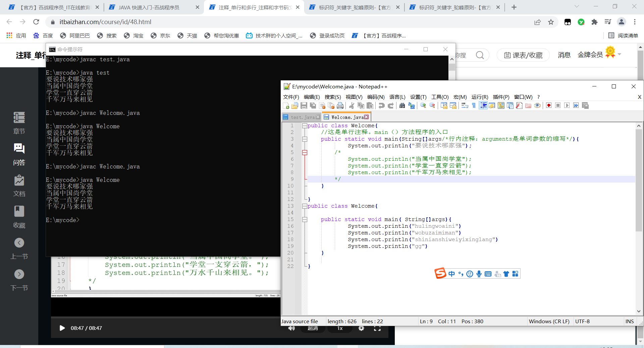
Task: Click the Copy icon in Notepad++ toolbar
Action: pos(361,106)
